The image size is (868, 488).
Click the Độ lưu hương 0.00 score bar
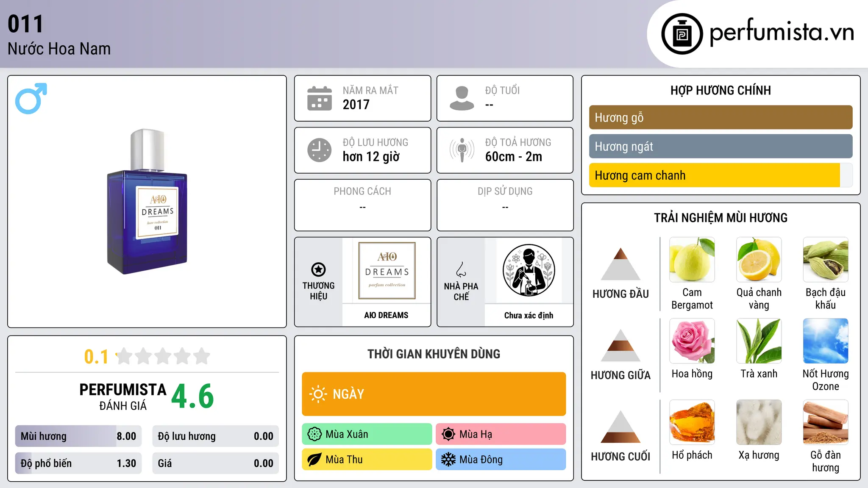(215, 436)
